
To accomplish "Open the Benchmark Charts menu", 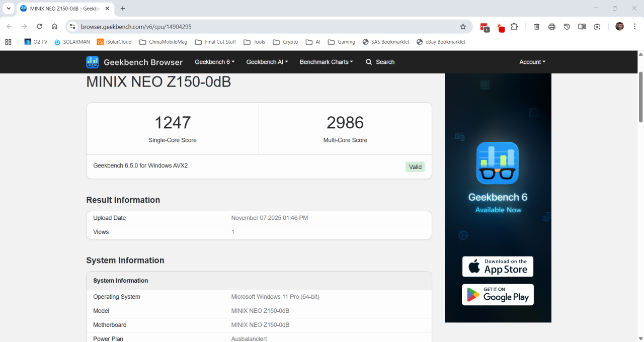I will coord(326,62).
